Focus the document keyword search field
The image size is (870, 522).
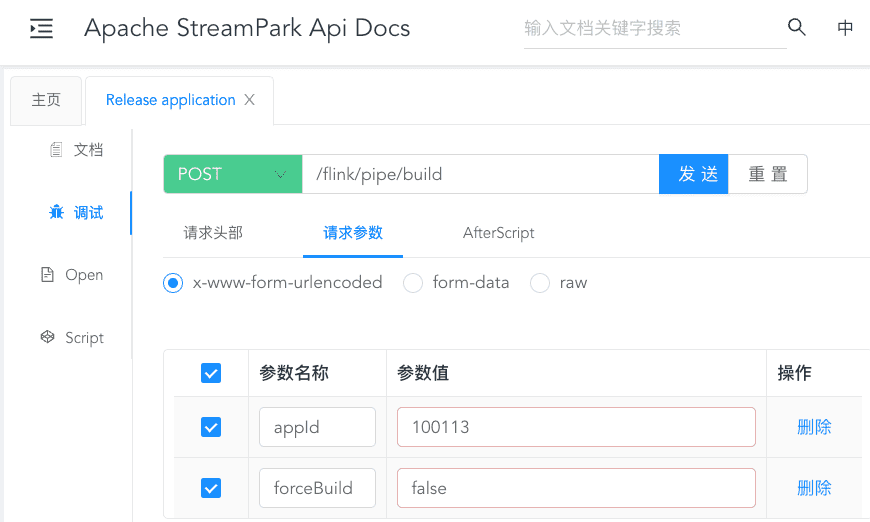pos(654,29)
